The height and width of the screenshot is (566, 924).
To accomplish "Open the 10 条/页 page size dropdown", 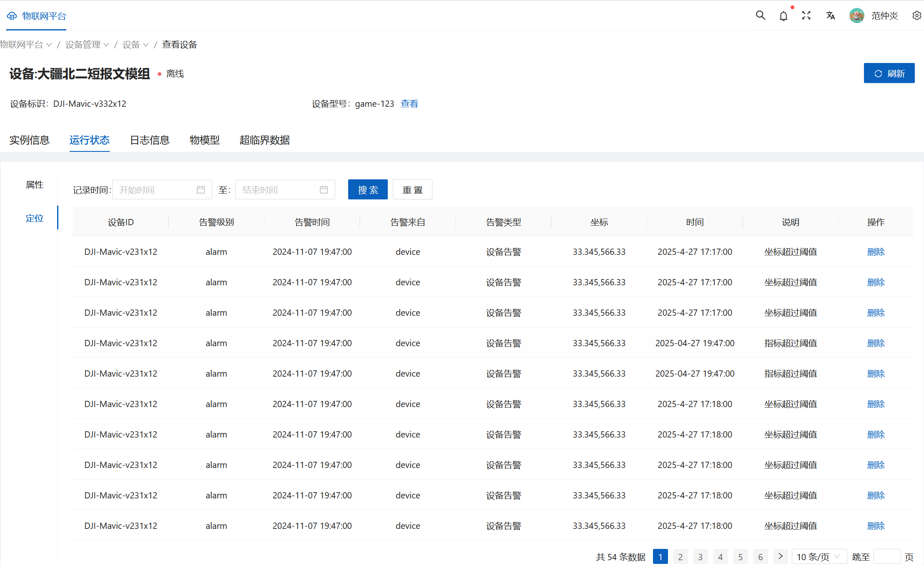I will (x=819, y=557).
